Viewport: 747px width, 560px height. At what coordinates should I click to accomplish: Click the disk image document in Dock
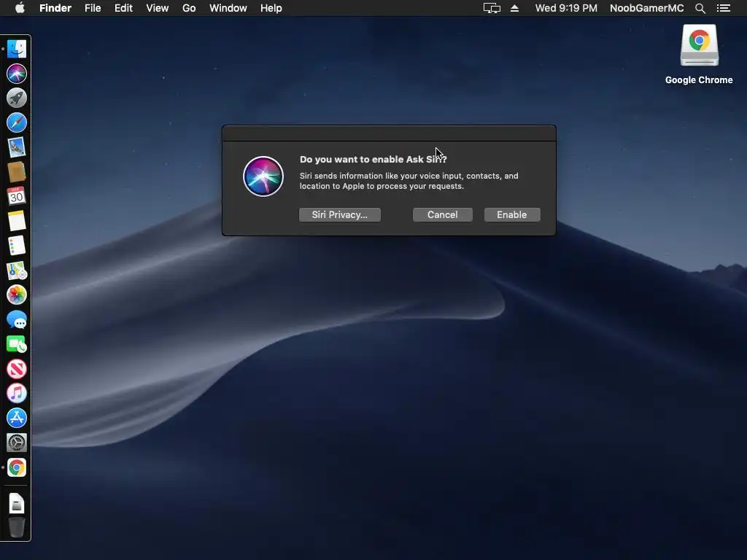coord(17,503)
